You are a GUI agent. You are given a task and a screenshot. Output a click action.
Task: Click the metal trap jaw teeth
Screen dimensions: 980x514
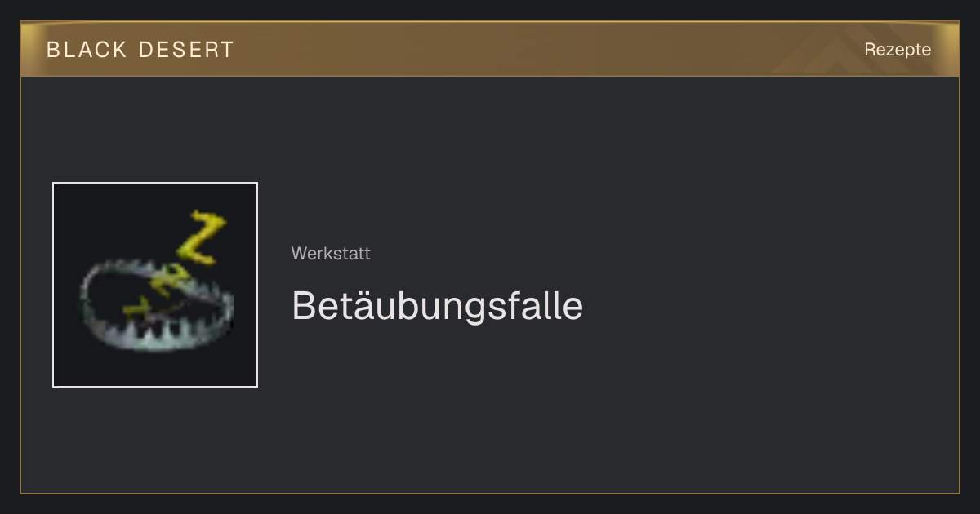(x=159, y=335)
